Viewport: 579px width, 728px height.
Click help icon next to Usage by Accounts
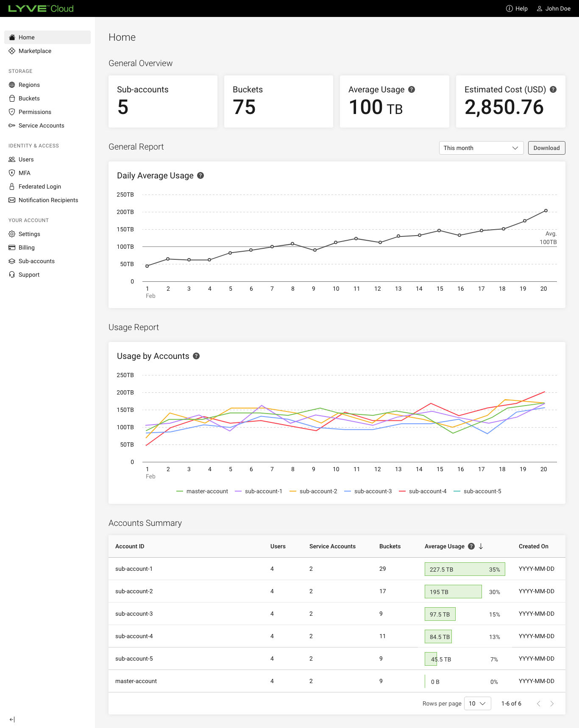point(196,356)
